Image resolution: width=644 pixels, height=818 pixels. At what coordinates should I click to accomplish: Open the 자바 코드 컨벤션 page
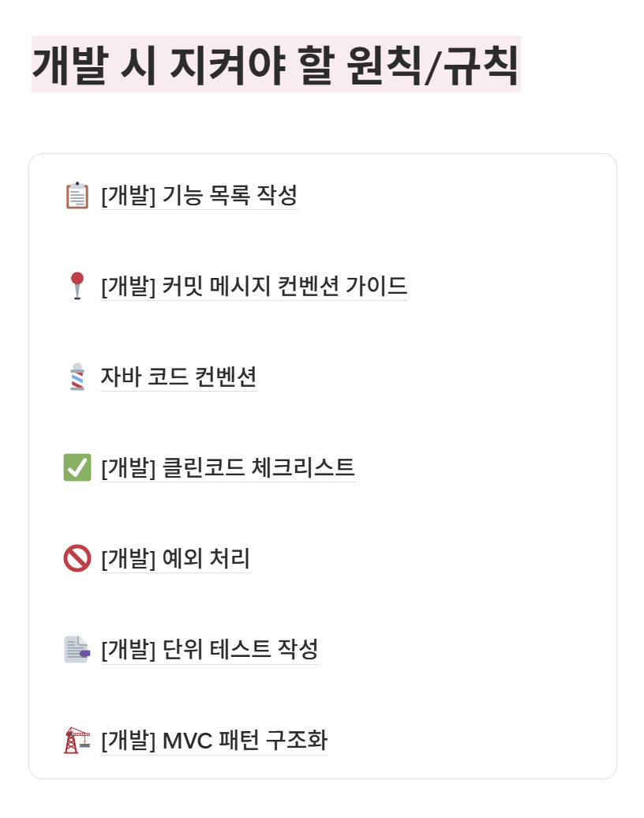[x=178, y=377]
